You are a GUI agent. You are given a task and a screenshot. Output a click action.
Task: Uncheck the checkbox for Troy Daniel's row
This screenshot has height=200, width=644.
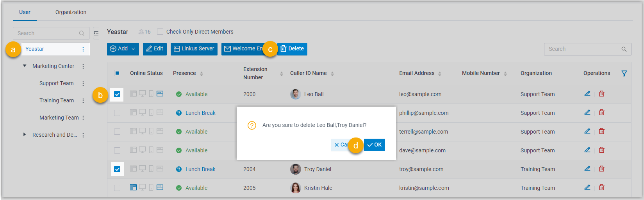tap(117, 169)
